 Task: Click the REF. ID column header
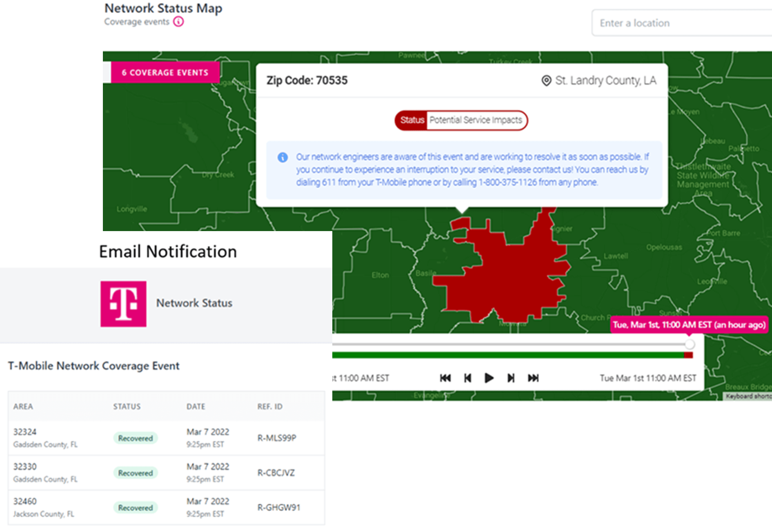click(x=269, y=407)
